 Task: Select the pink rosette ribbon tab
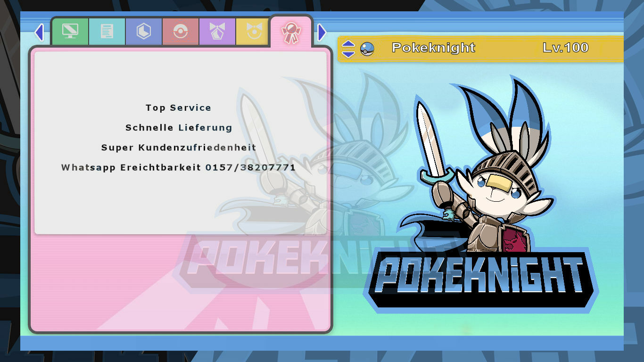point(291,32)
